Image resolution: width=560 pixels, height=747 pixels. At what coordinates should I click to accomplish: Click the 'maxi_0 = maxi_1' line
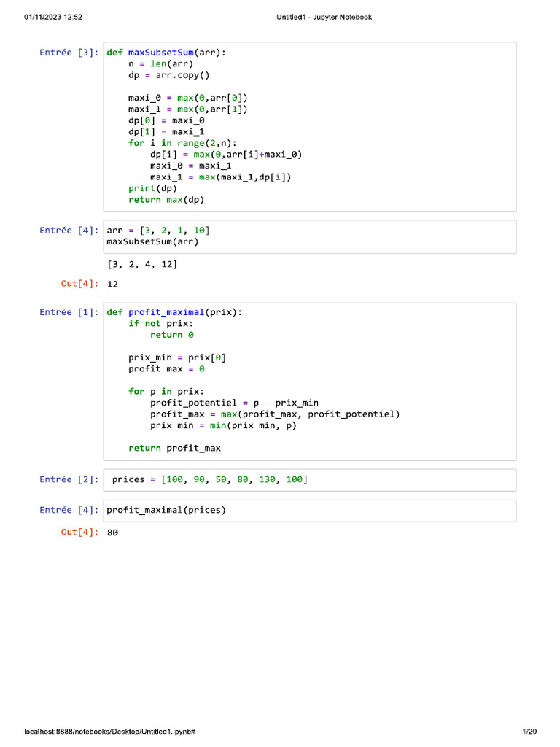click(190, 166)
